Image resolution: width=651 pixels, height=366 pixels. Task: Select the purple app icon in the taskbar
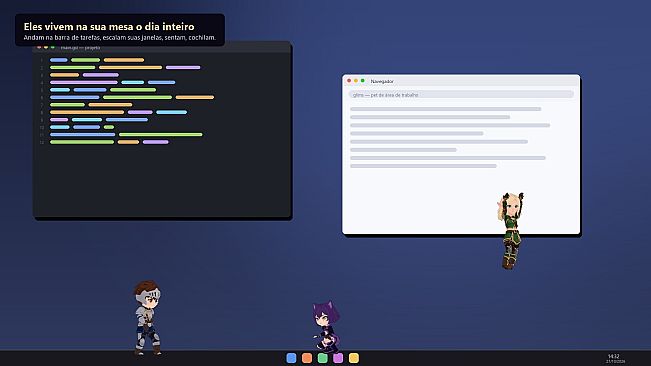click(338, 358)
